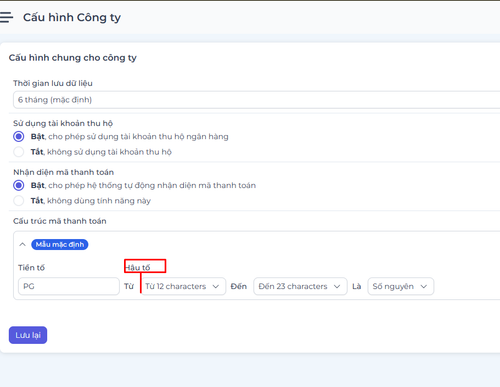The height and width of the screenshot is (387, 500).
Task: Open the hamburger menu icon
Action: click(x=6, y=17)
